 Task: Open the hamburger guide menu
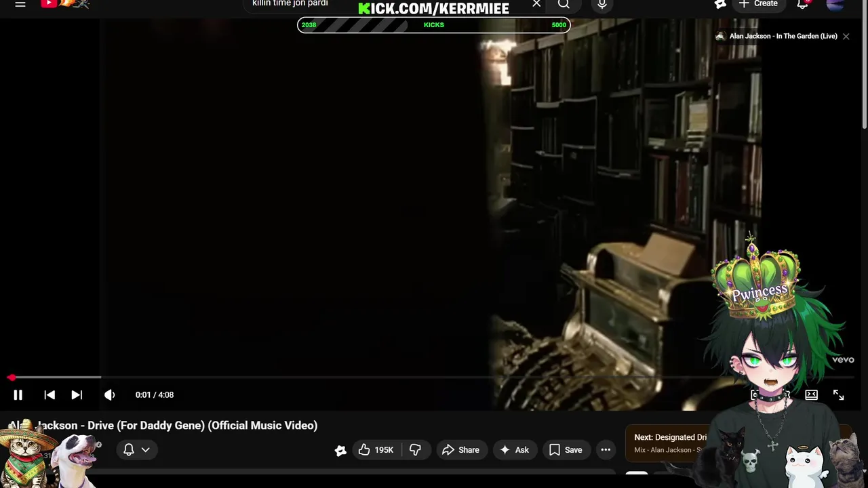point(20,4)
